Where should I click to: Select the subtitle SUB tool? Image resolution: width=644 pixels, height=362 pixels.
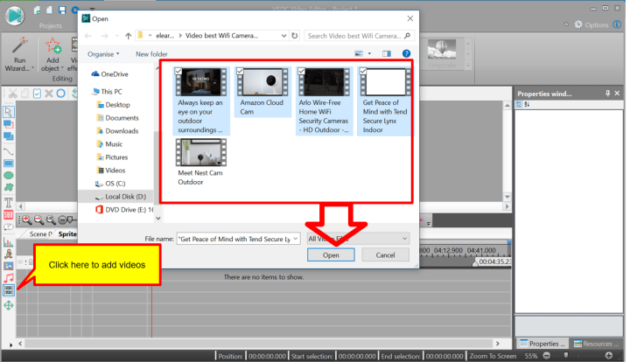tap(8, 214)
